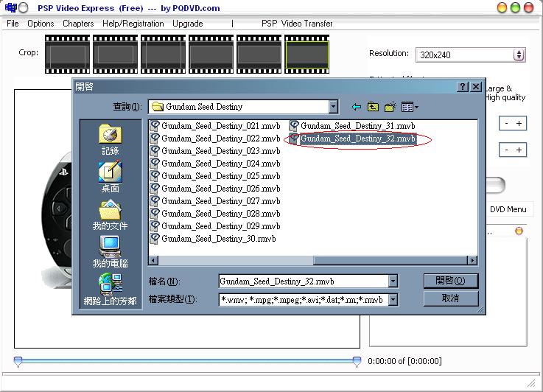
Task: Open the Chapters menu
Action: [x=78, y=24]
